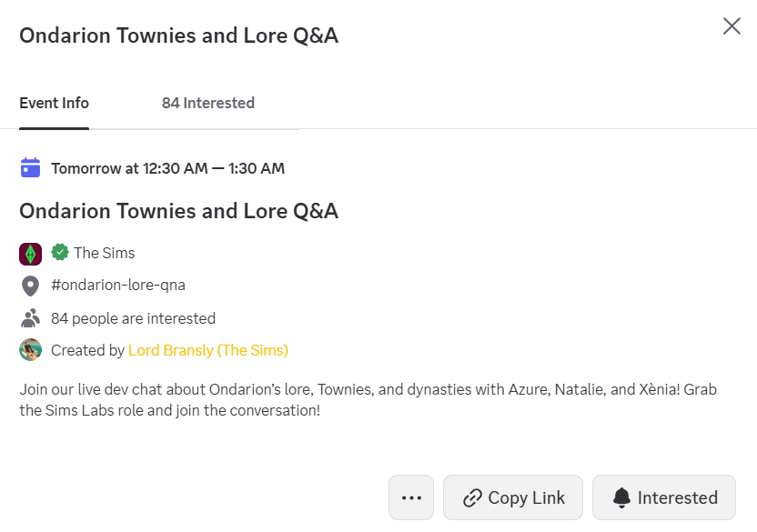
Task: Click the calendar icon beside event time
Action: (30, 167)
